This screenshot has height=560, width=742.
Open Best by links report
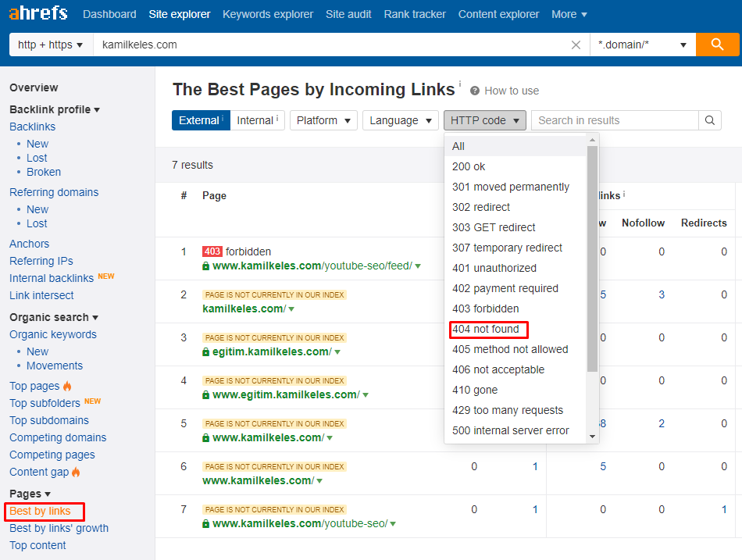click(40, 512)
